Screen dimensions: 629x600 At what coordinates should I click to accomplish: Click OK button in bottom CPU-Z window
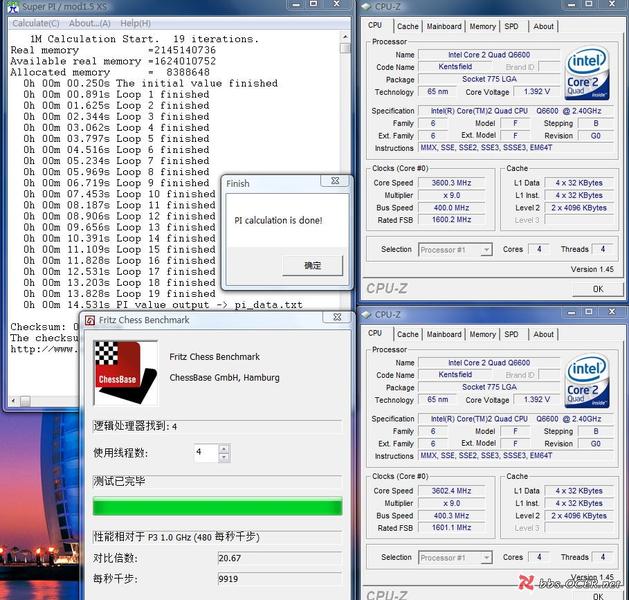point(598,595)
